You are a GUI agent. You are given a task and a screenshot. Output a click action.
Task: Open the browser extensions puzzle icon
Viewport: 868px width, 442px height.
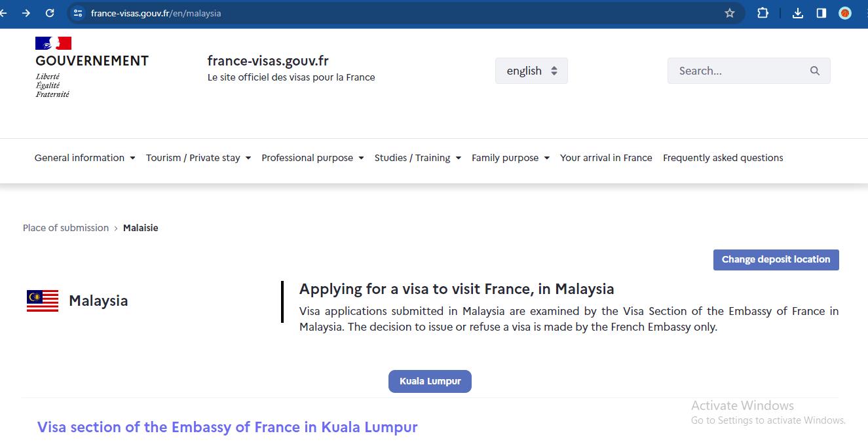coord(763,12)
